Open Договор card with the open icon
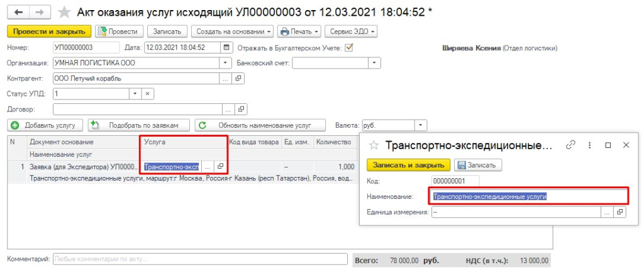 pyautogui.click(x=241, y=110)
